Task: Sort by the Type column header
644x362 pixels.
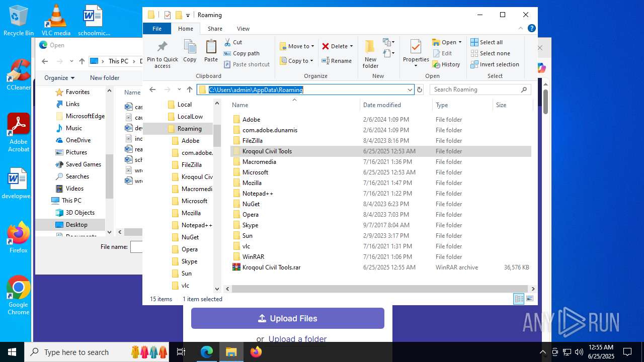Action: click(x=462, y=105)
